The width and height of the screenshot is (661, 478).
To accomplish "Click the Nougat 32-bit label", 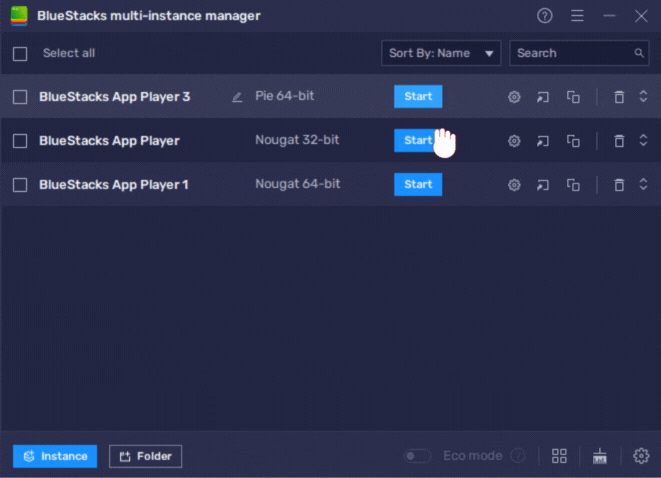I will (297, 140).
